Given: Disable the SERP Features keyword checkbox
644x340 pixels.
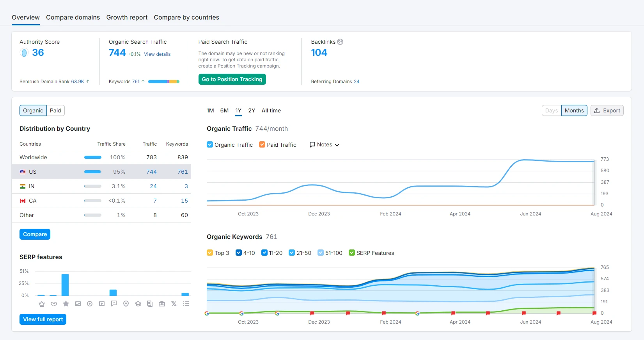Looking at the screenshot, I should (x=352, y=253).
